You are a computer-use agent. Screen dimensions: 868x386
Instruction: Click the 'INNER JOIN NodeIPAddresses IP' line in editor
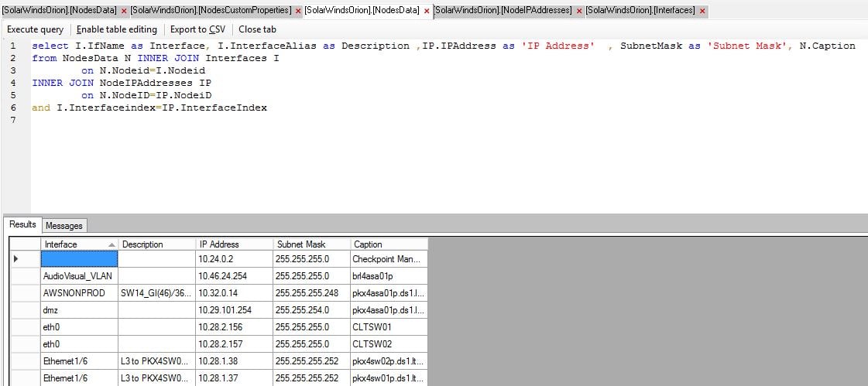pyautogui.click(x=122, y=83)
